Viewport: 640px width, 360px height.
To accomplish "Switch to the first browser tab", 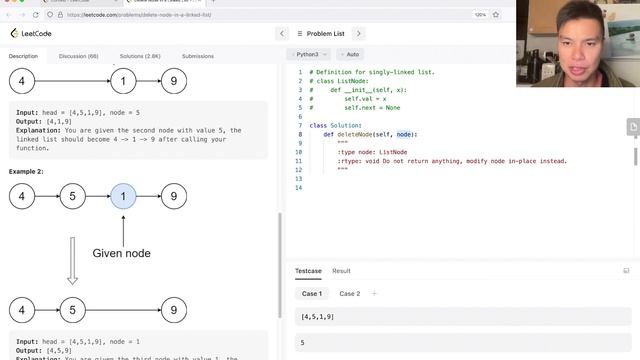I will tap(81, 2).
